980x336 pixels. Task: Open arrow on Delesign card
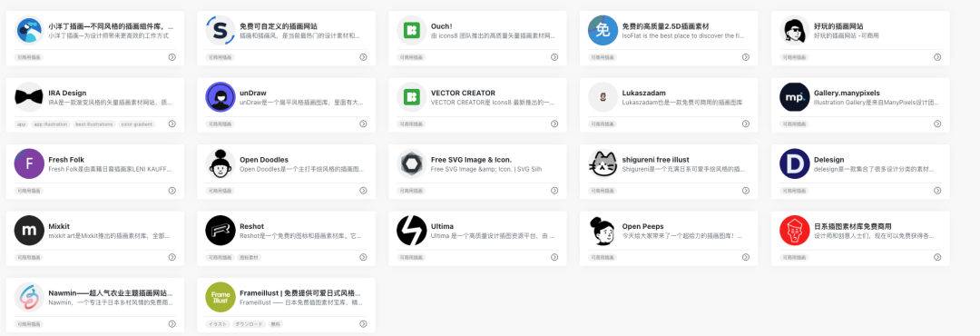click(x=937, y=190)
